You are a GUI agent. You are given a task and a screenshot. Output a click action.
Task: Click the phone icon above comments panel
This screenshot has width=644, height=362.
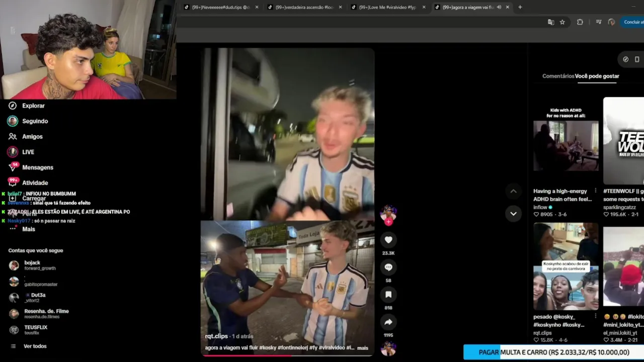pos(637,59)
